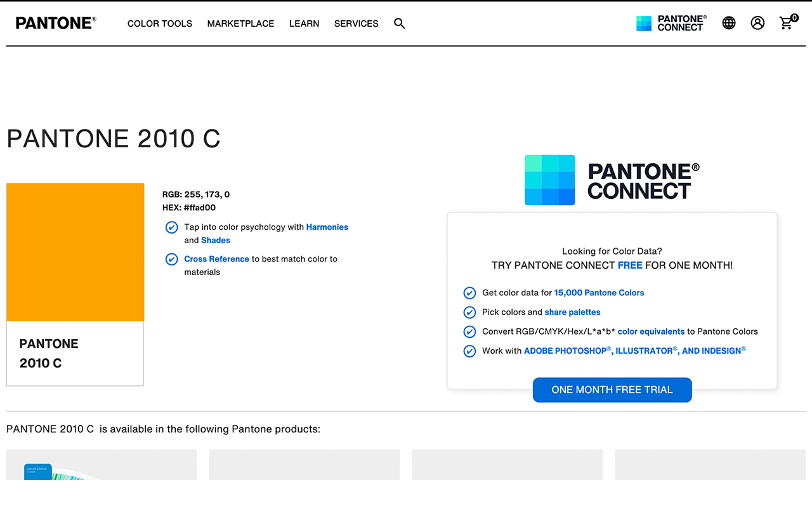The image size is (812, 508).
Task: Open the SERVICES dropdown
Action: [356, 23]
